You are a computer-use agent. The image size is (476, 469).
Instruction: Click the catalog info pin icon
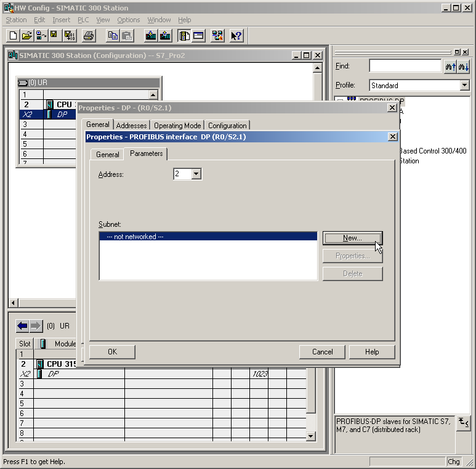point(463,423)
